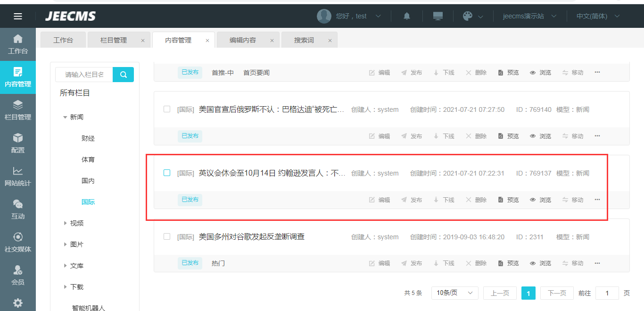This screenshot has width=644, height=311.
Task: Open the notification bell
Action: pyautogui.click(x=407, y=16)
